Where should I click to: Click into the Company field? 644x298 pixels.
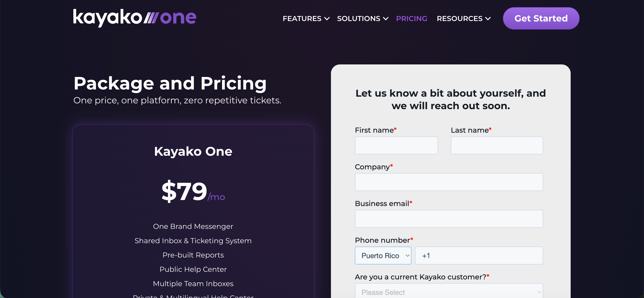(x=449, y=182)
